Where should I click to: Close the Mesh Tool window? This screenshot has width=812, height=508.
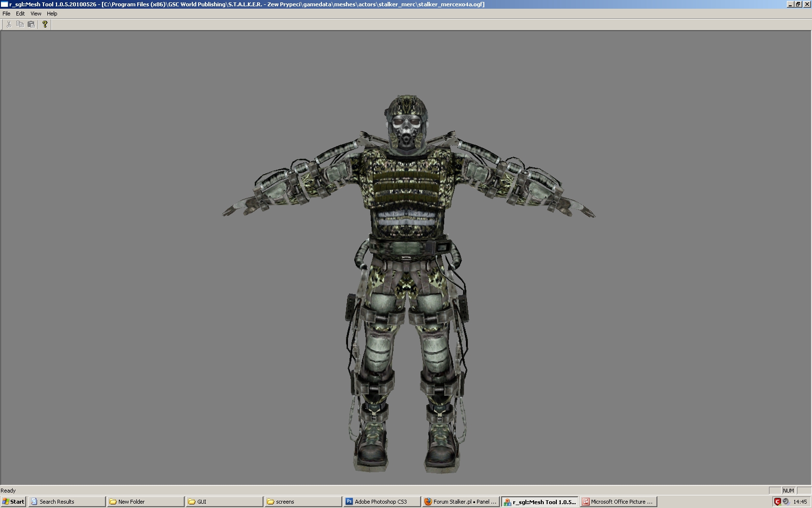(x=807, y=4)
